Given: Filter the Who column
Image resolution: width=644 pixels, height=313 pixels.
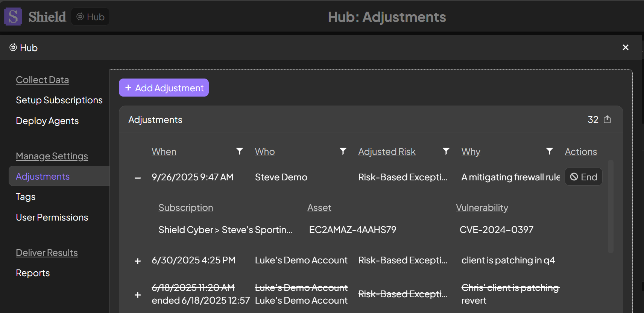Looking at the screenshot, I should [343, 151].
